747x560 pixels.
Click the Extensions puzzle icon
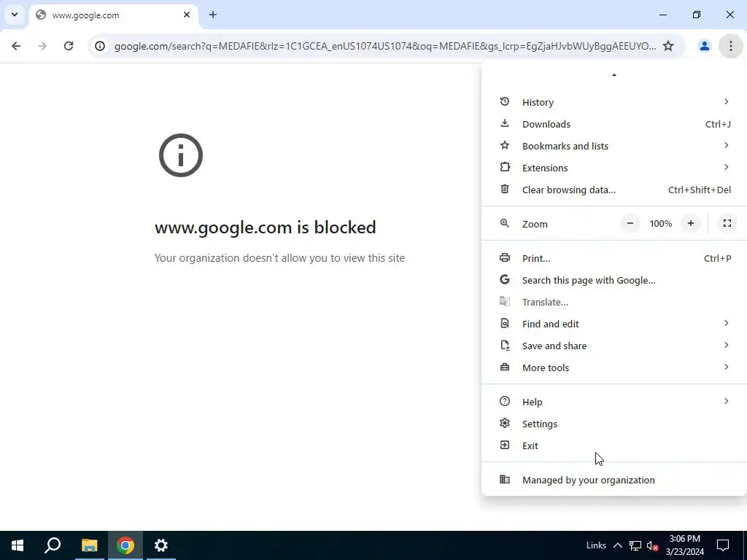pyautogui.click(x=505, y=167)
